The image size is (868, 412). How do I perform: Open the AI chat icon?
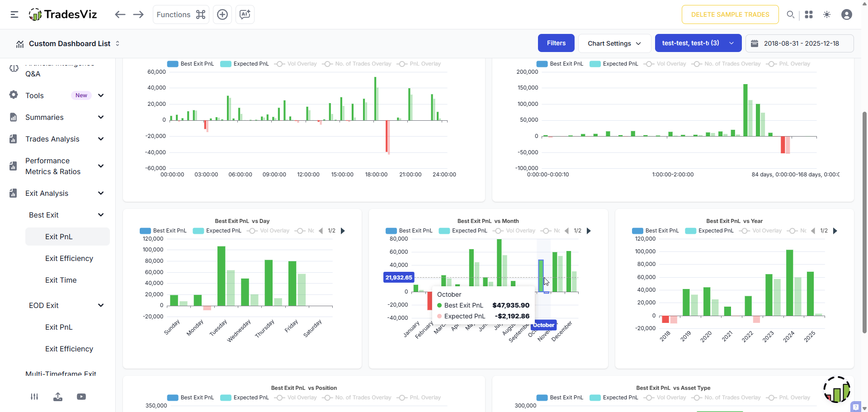[x=245, y=14]
